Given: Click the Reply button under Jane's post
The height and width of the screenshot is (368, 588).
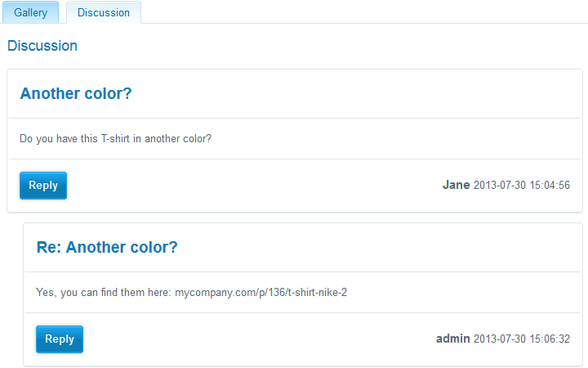Looking at the screenshot, I should pyautogui.click(x=43, y=186).
